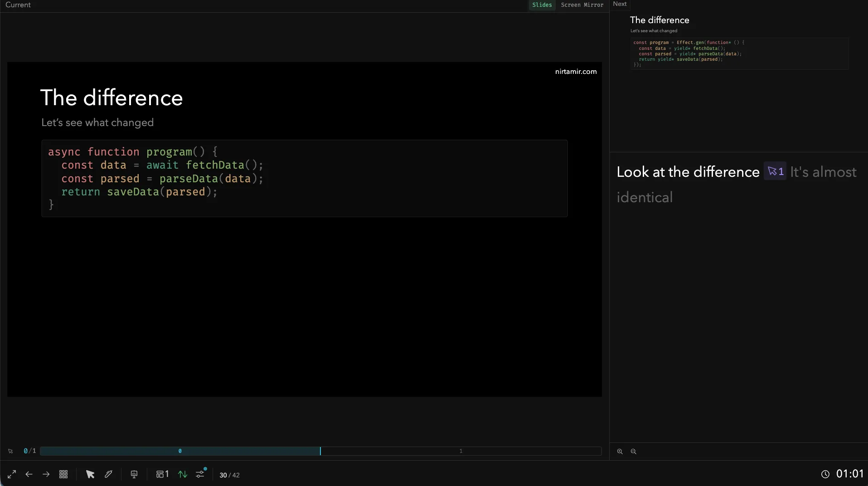Change the presenter layout mode
This screenshot has width=868, height=486.
click(x=162, y=474)
